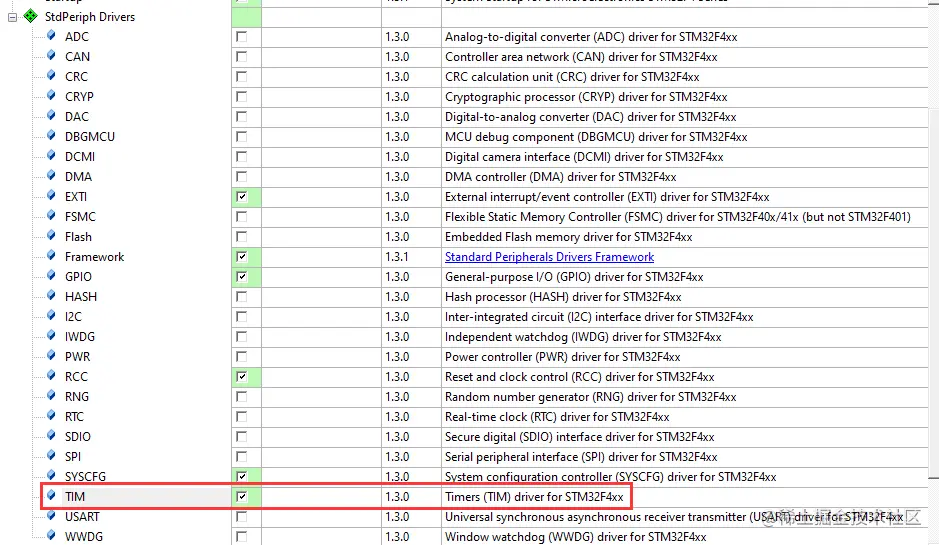Enable the USART driver checkbox
Image resolution: width=939 pixels, height=545 pixels.
[x=241, y=516]
